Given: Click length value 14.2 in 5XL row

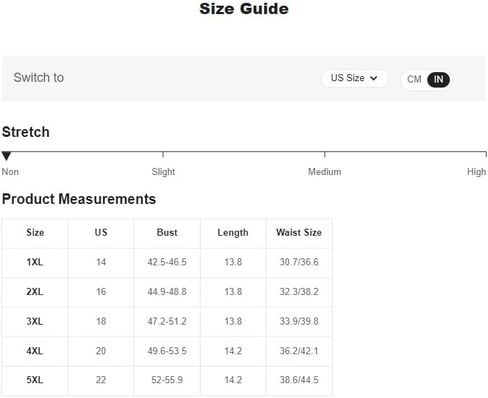Looking at the screenshot, I should tap(233, 380).
